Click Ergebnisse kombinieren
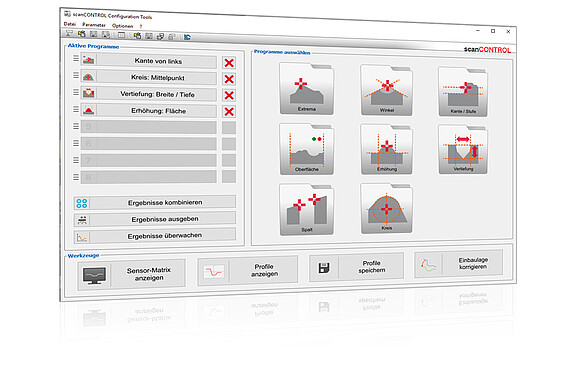 click(x=155, y=202)
